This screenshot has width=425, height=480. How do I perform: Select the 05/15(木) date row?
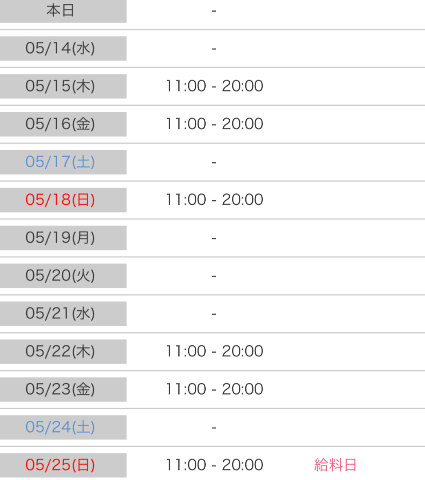click(x=212, y=86)
